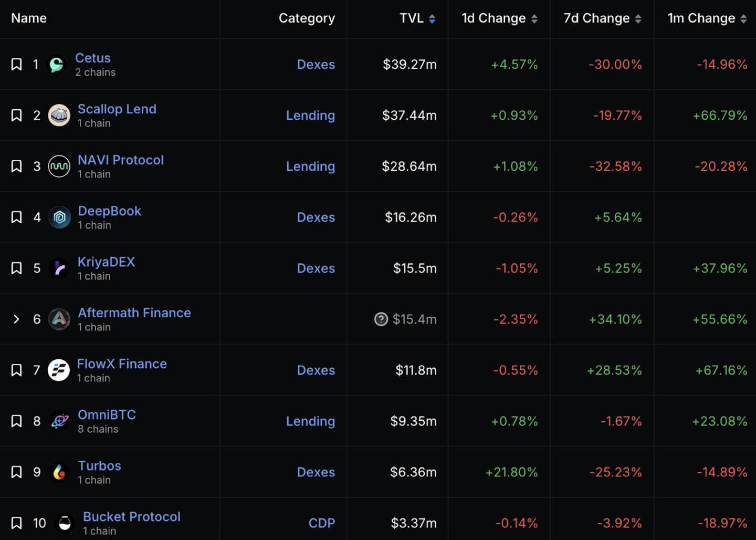Viewport: 756px width, 540px height.
Task: Click the KriyaDEX logo icon
Action: [59, 268]
